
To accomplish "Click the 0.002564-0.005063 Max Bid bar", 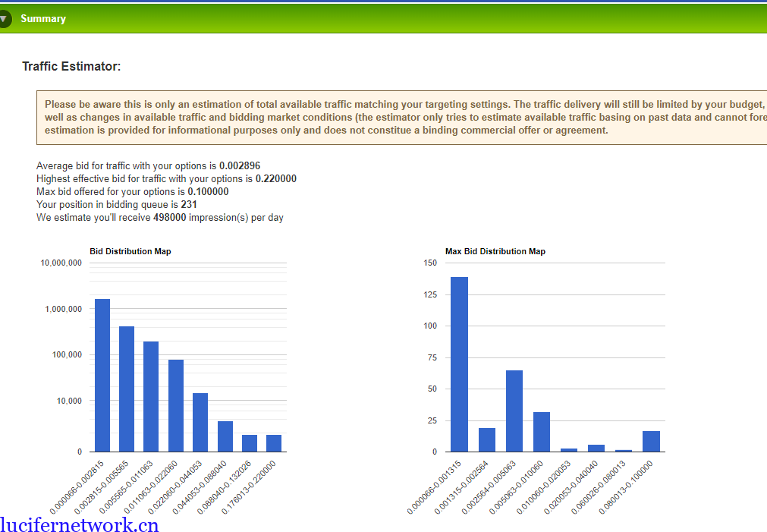I will (x=514, y=411).
